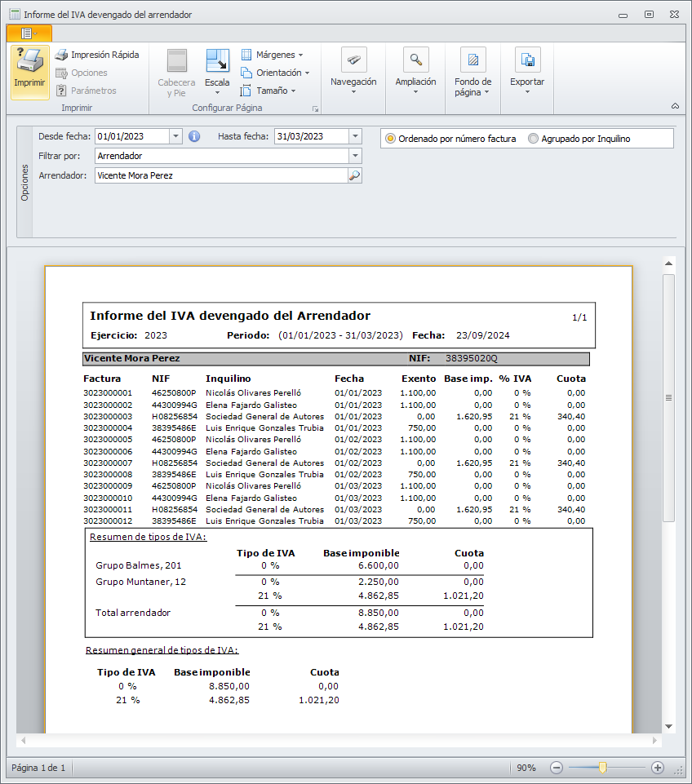
Task: Collapse the ribbon with the chevron arrow
Action: click(675, 106)
